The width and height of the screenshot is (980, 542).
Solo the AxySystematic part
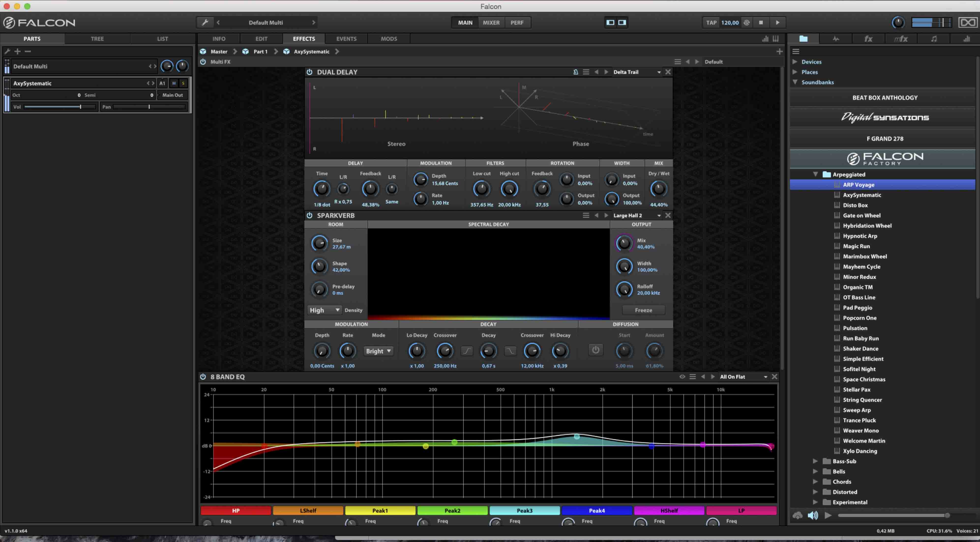point(183,83)
